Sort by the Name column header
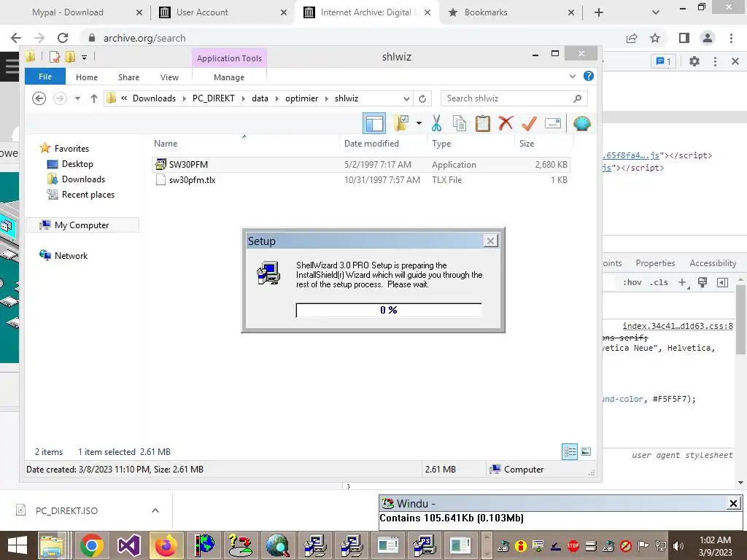 tap(166, 144)
